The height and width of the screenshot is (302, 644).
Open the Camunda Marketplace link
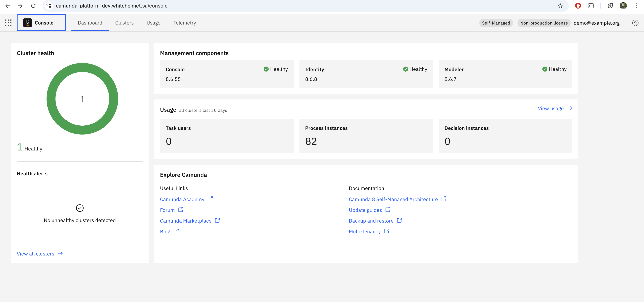point(185,221)
